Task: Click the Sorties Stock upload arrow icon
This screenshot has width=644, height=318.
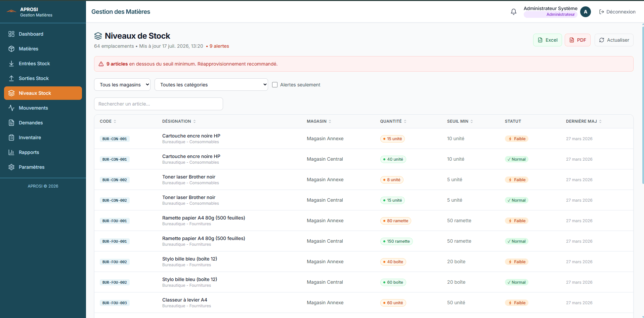Action: pos(11,78)
